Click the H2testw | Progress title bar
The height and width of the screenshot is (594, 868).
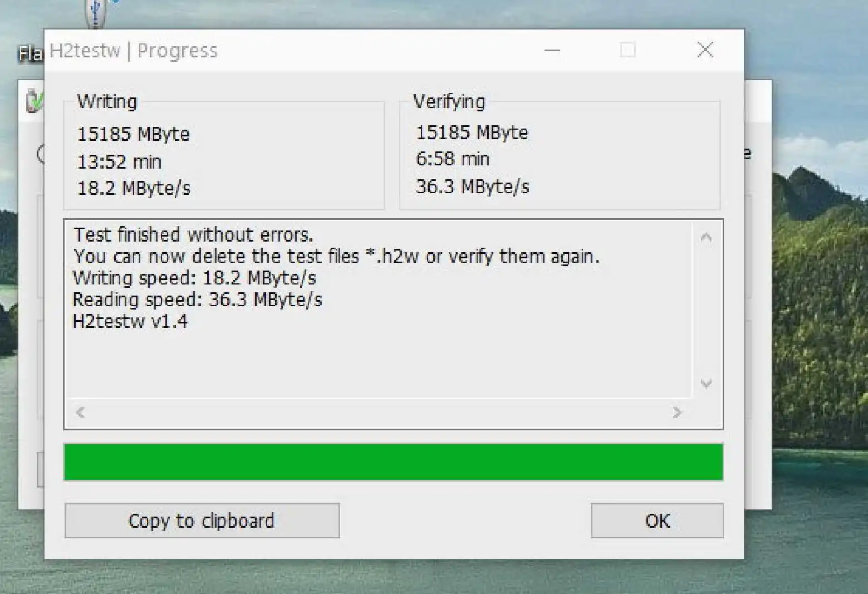pos(290,51)
